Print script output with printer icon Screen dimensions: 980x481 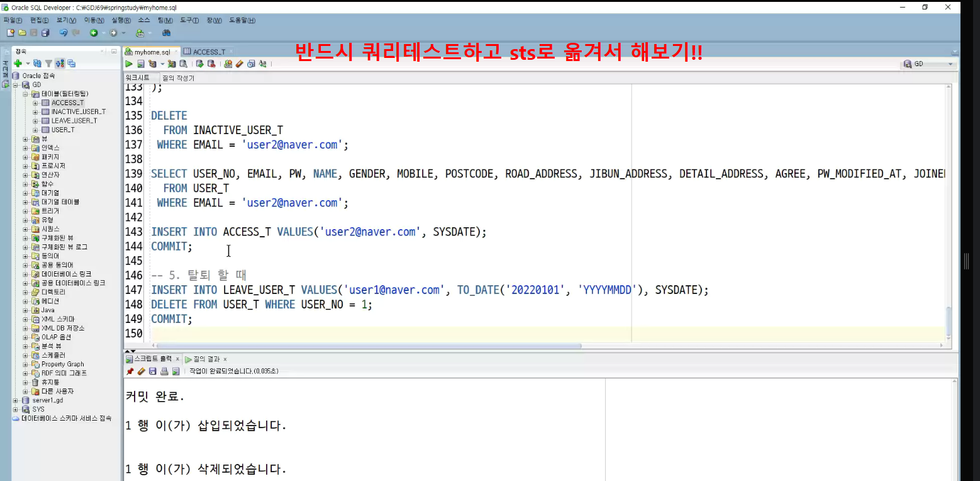[164, 371]
